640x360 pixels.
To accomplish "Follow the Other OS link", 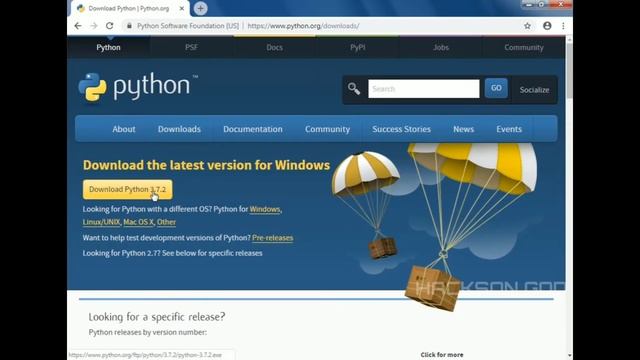I will (166, 222).
